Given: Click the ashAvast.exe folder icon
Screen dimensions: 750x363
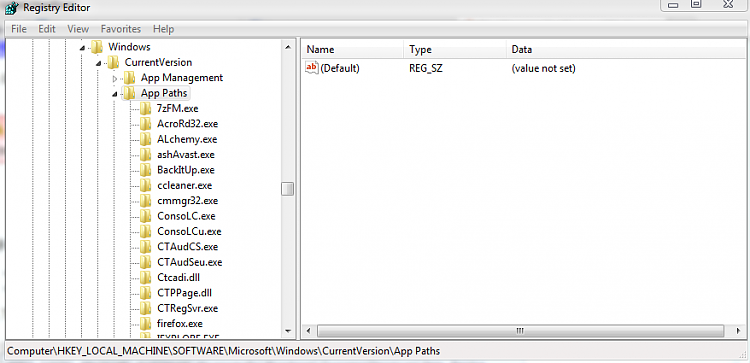Looking at the screenshot, I should tap(145, 154).
